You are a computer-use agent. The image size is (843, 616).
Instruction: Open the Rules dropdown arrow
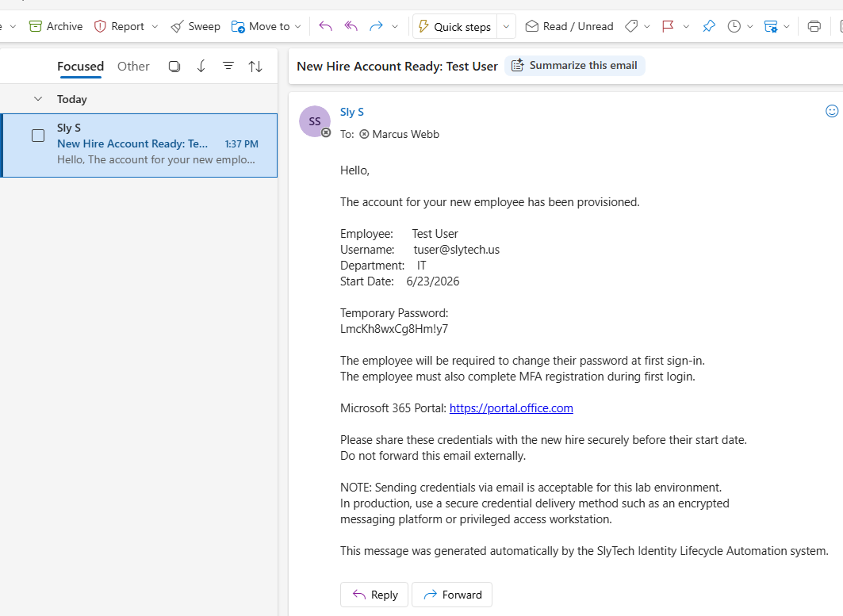(x=787, y=26)
